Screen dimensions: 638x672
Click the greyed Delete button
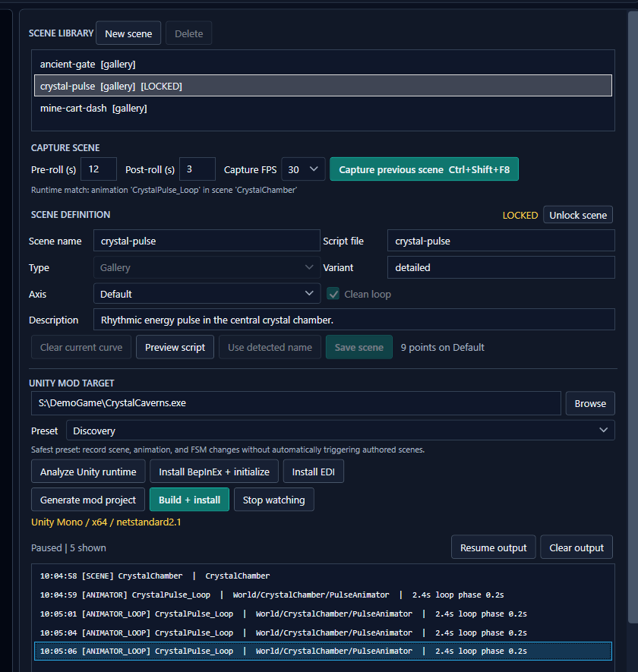[x=188, y=33]
